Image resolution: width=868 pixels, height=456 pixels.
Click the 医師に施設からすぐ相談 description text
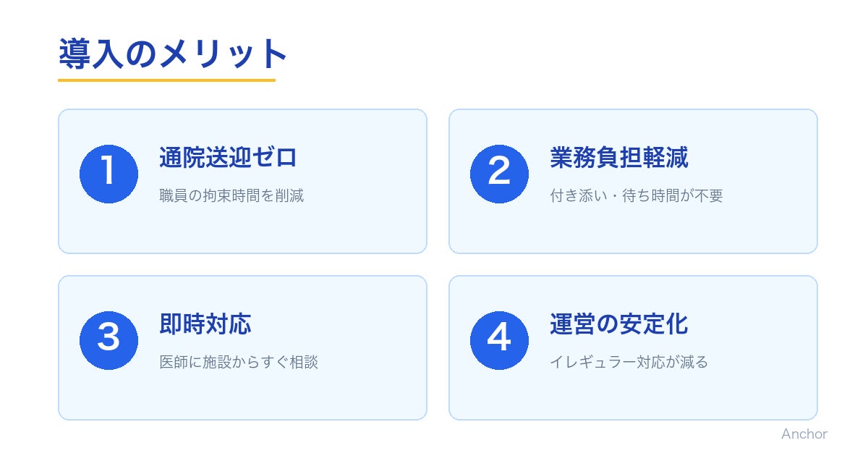tap(239, 362)
